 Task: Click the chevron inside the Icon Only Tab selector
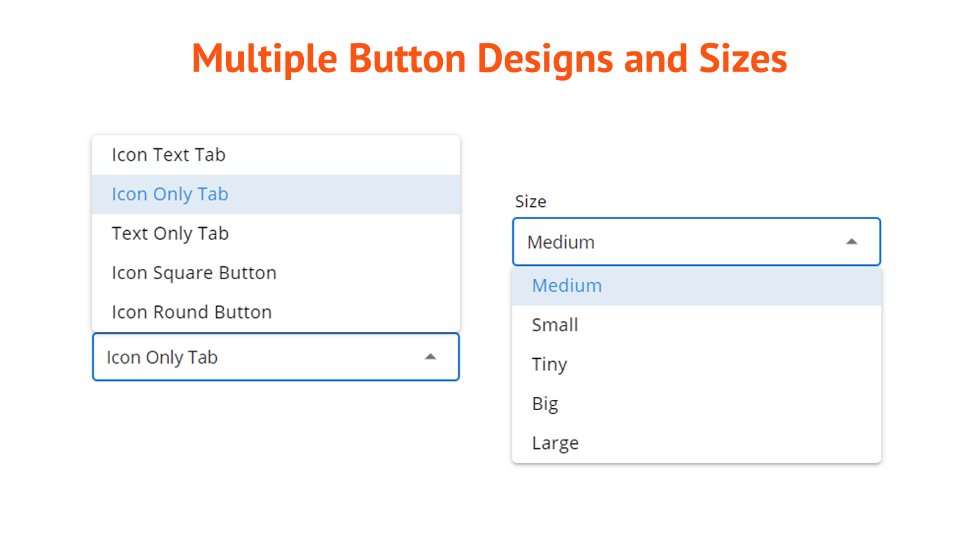[431, 356]
